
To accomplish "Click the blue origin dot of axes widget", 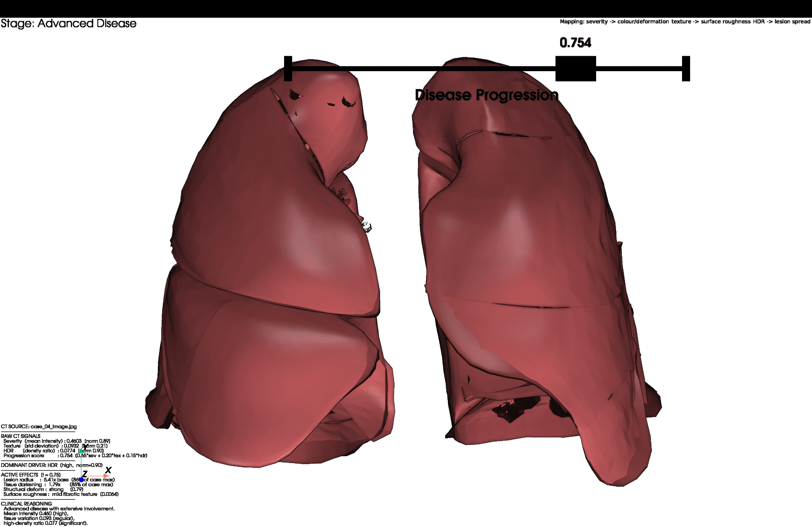I will point(81,480).
